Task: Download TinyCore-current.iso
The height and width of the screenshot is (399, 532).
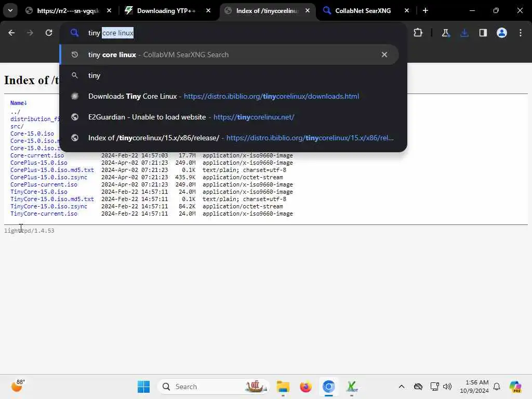Action: [44, 214]
